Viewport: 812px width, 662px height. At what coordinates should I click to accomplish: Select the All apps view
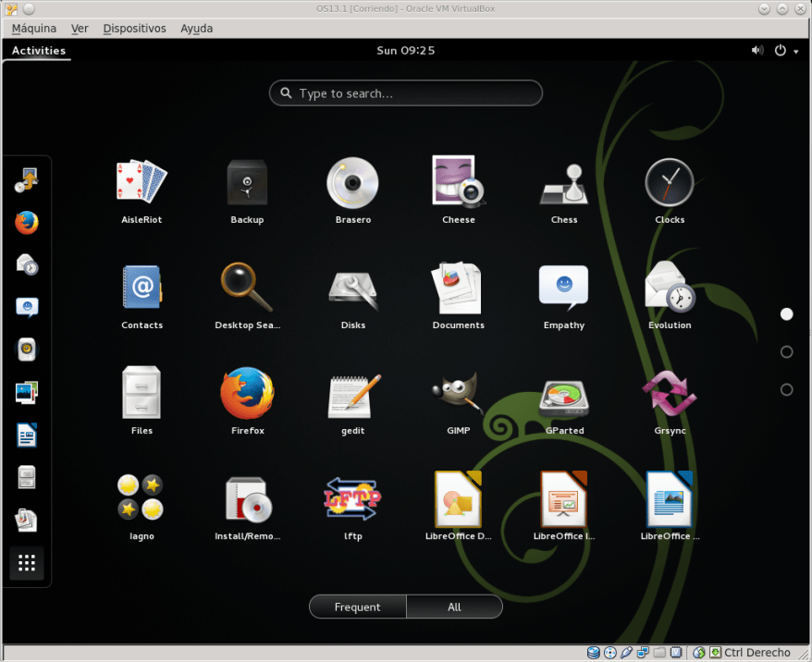coord(454,607)
